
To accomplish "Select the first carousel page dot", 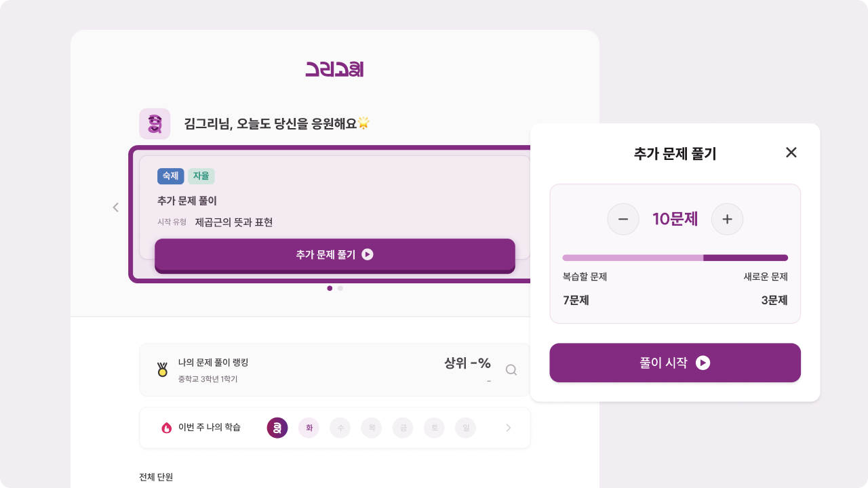I will [x=330, y=288].
